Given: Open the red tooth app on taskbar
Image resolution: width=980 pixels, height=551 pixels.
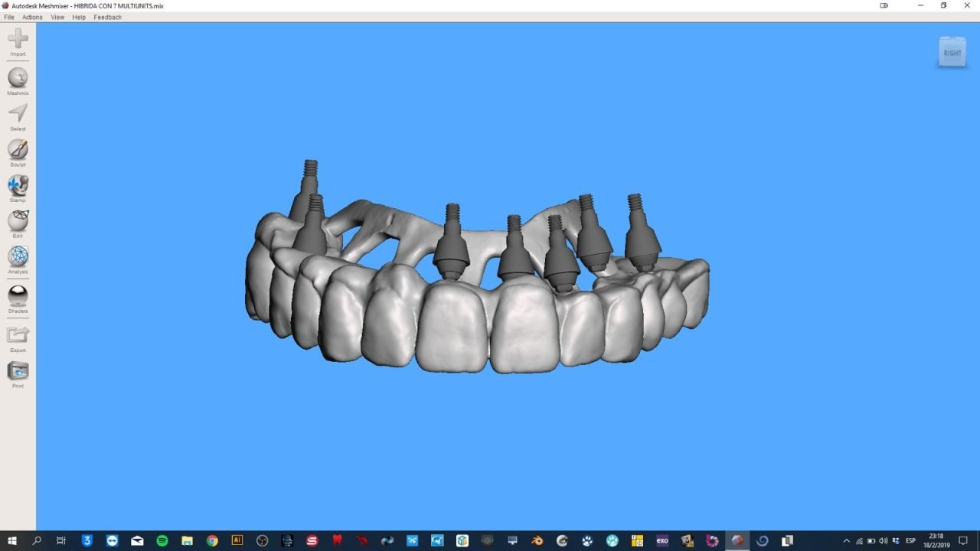Looking at the screenshot, I should coord(337,540).
